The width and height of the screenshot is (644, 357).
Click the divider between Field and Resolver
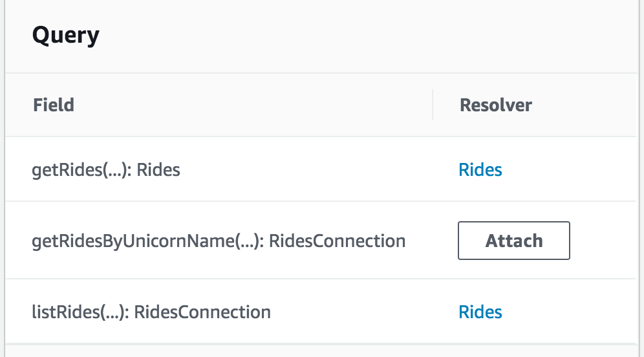click(x=433, y=105)
